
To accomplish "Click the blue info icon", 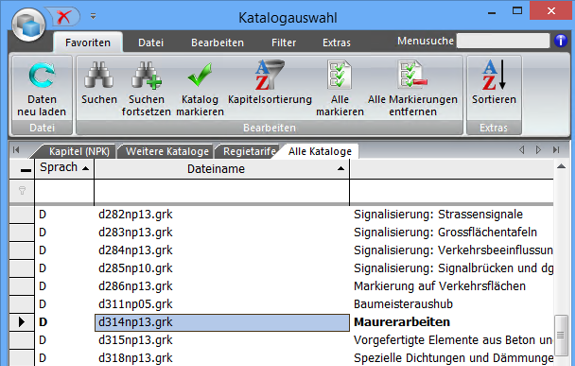I will (561, 41).
